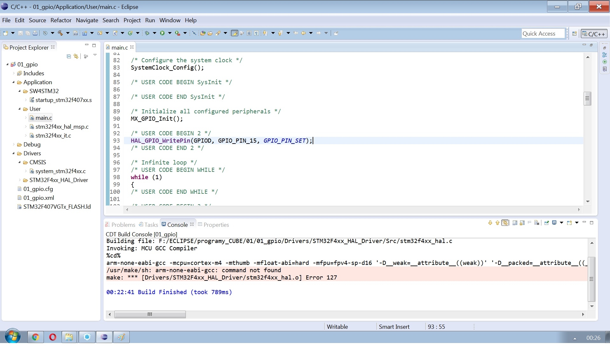
Task: Open the Project menu
Action: click(132, 20)
